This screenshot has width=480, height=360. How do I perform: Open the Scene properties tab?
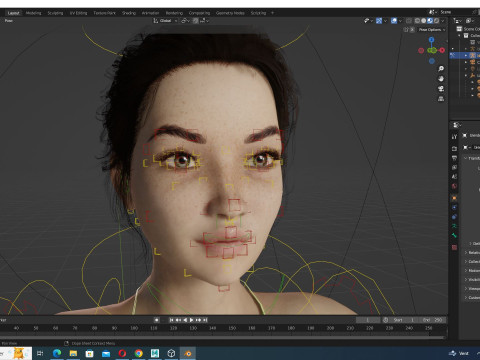tap(454, 177)
